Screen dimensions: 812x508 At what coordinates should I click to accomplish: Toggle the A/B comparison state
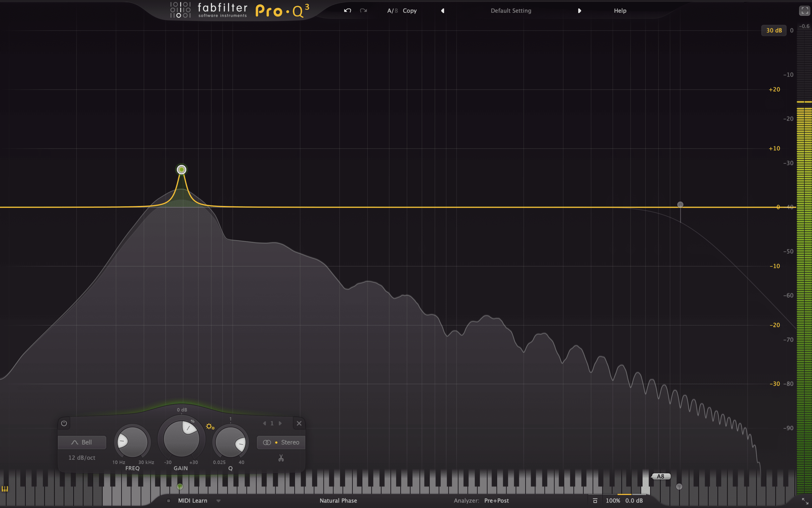tap(392, 11)
